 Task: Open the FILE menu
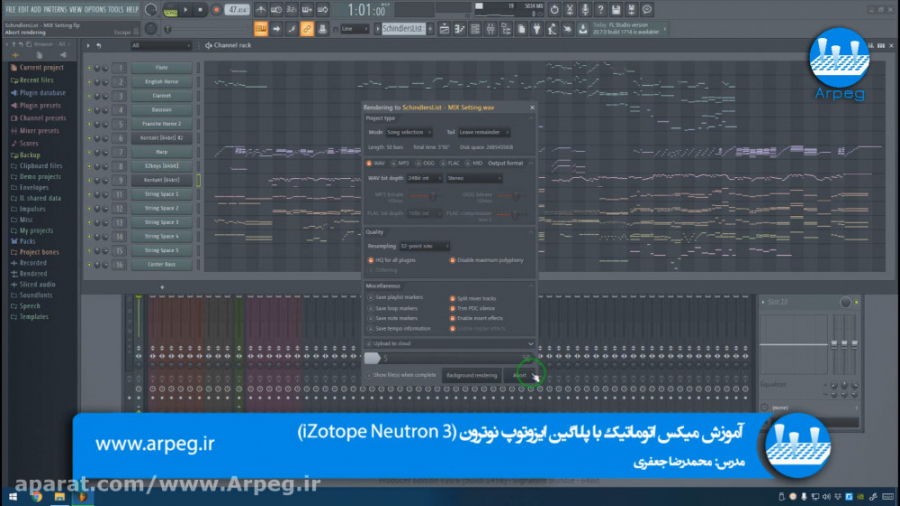11,10
